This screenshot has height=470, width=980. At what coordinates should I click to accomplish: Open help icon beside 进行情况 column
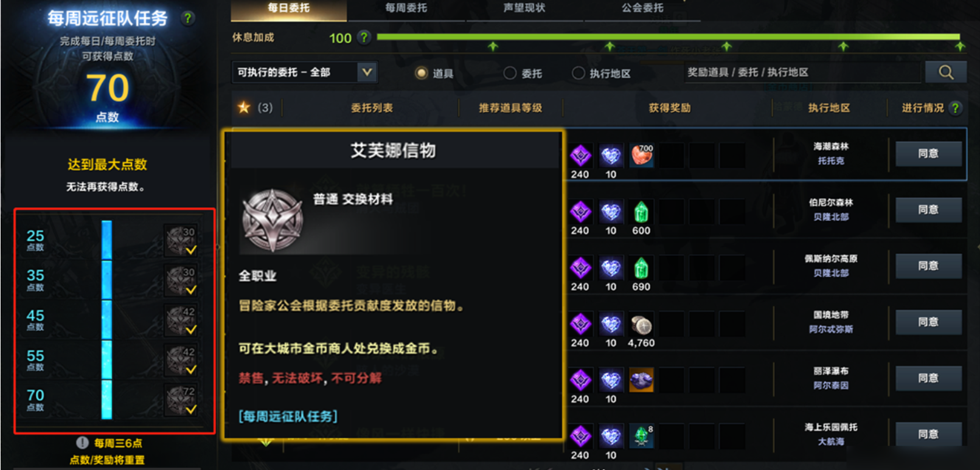point(956,108)
